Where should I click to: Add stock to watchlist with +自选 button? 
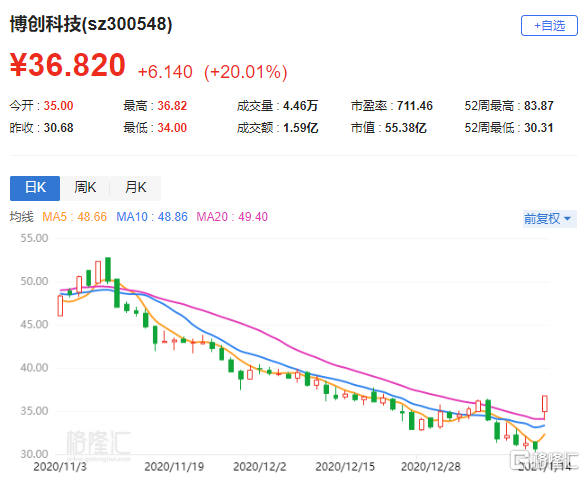click(549, 26)
